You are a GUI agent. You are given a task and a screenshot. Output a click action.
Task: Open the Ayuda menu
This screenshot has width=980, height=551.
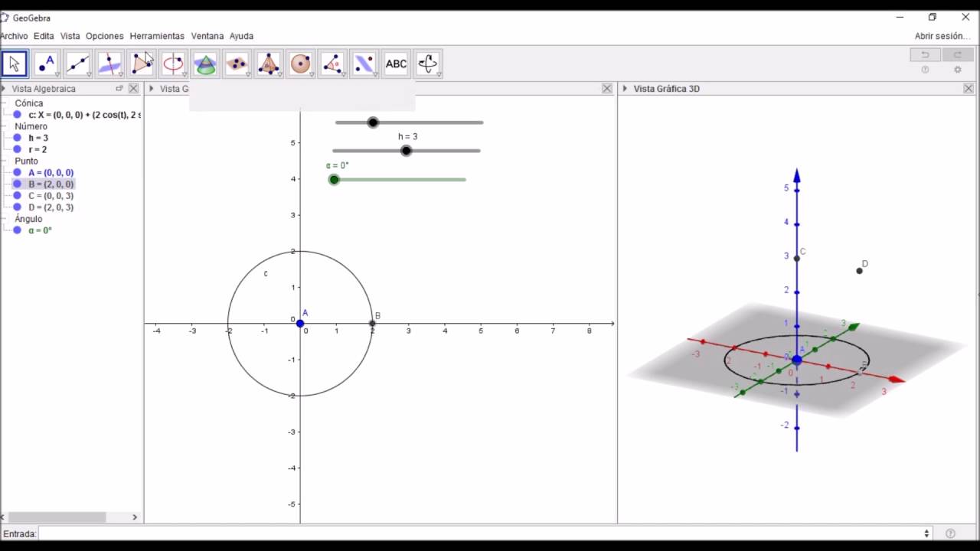point(241,36)
